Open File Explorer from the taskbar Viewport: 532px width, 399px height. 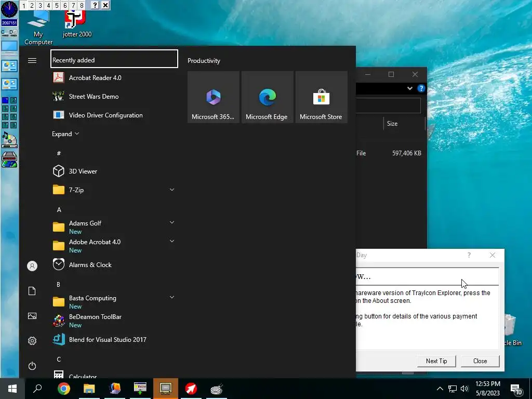click(x=89, y=389)
